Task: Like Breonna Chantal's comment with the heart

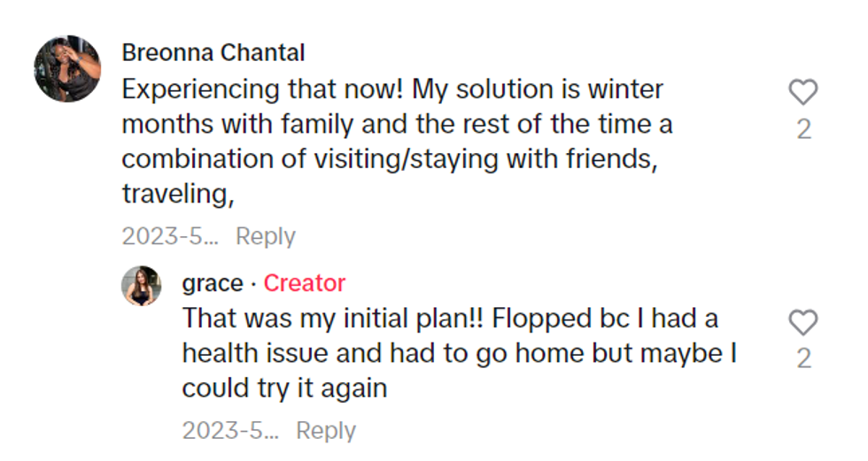Action: pos(802,93)
